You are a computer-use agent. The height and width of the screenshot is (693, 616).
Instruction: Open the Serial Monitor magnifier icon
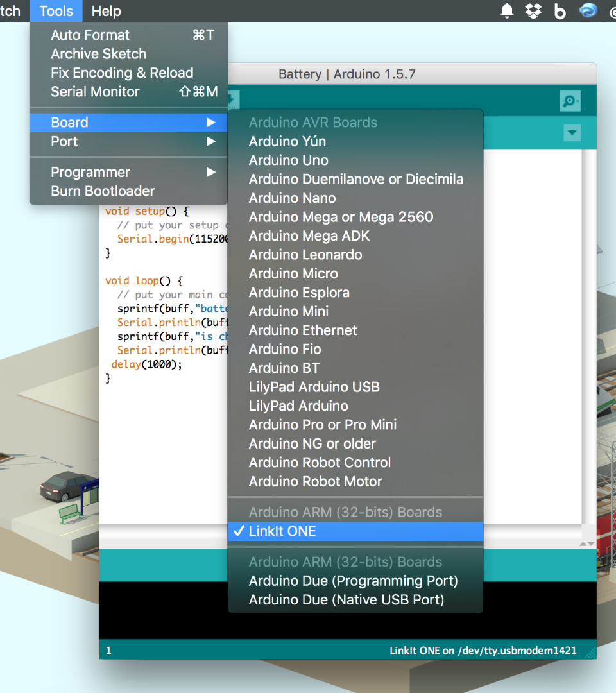click(x=570, y=101)
